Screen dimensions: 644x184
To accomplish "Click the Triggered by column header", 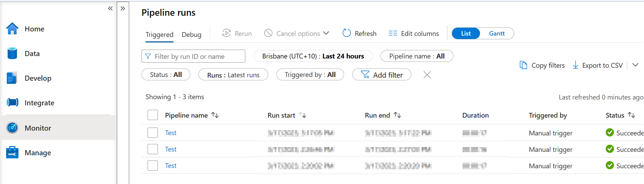I will [x=548, y=115].
